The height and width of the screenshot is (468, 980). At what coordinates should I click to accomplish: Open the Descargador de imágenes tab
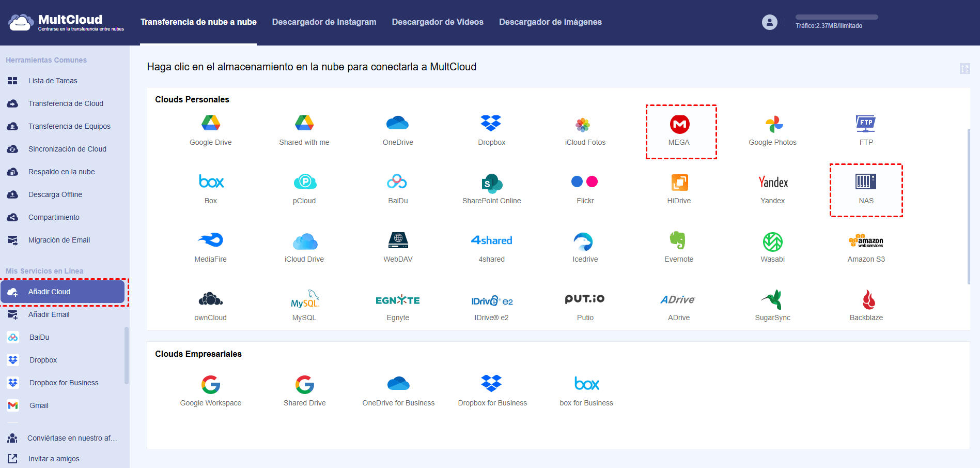[x=550, y=22]
